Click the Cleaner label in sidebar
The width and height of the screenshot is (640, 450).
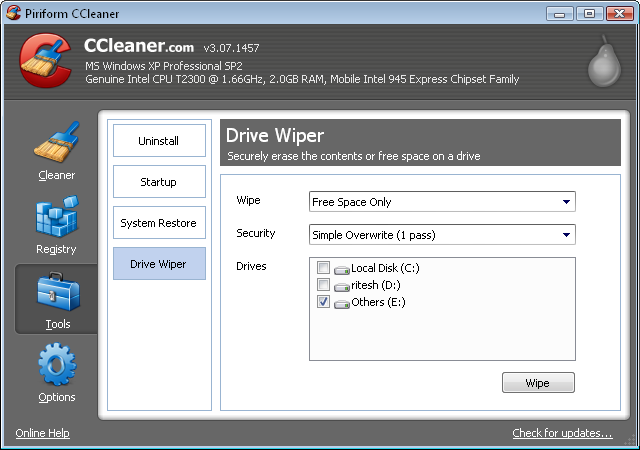tap(57, 175)
